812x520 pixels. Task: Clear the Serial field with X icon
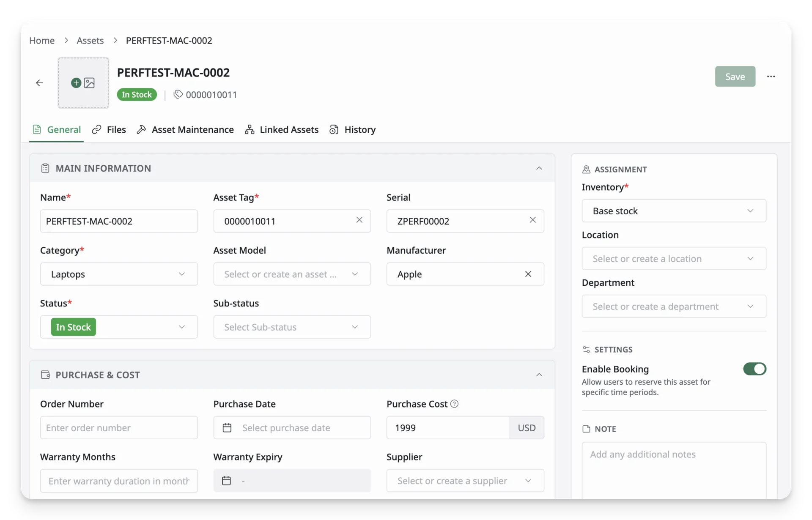(x=532, y=220)
